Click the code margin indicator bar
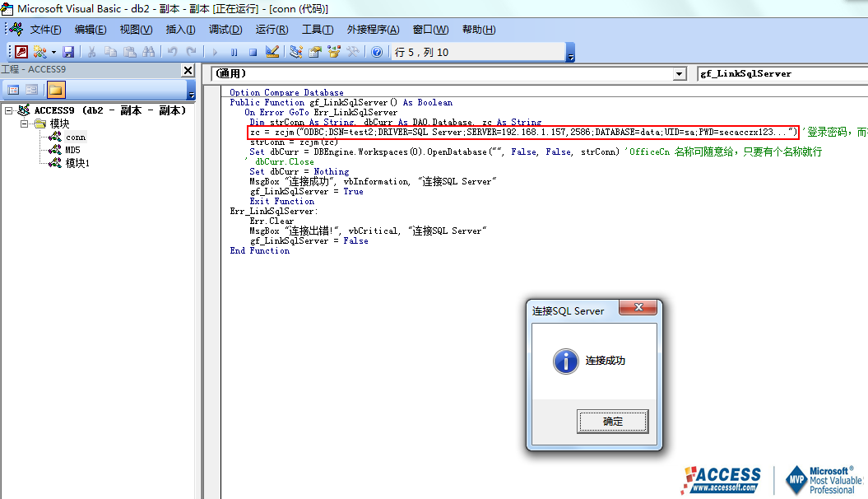Screen dimensions: 868x499 [x=212, y=291]
